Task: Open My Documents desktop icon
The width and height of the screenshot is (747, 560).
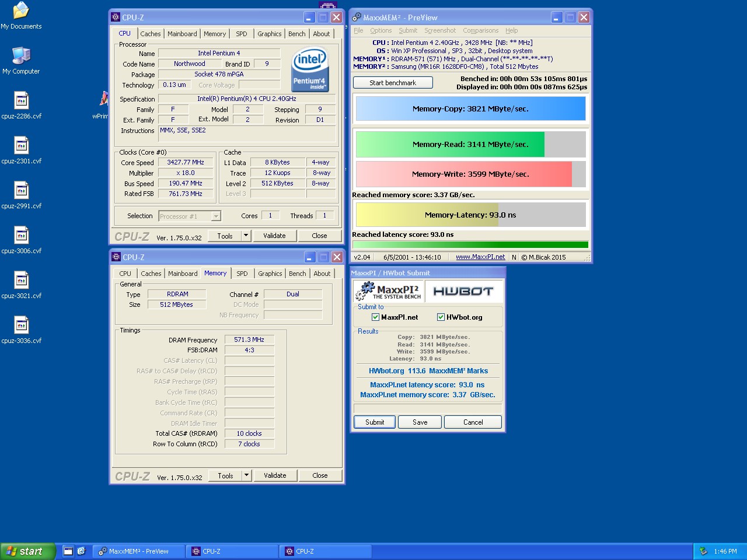Action: (x=21, y=15)
